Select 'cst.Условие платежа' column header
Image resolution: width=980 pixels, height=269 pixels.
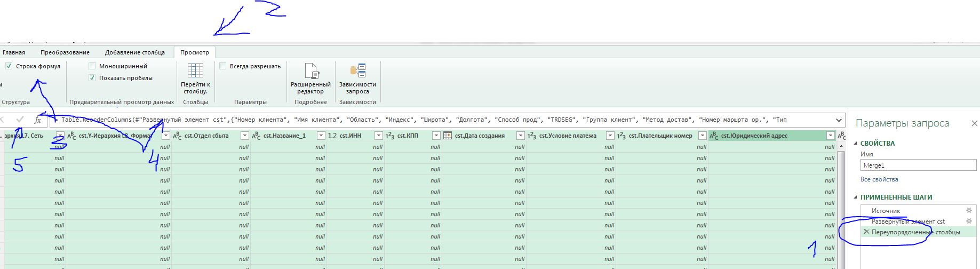(x=571, y=136)
